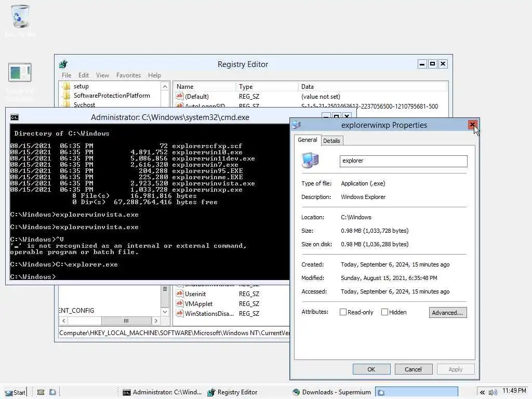Viewport: 532px width, 399px height.
Task: Click the Apply button in Properties
Action: pos(455,369)
